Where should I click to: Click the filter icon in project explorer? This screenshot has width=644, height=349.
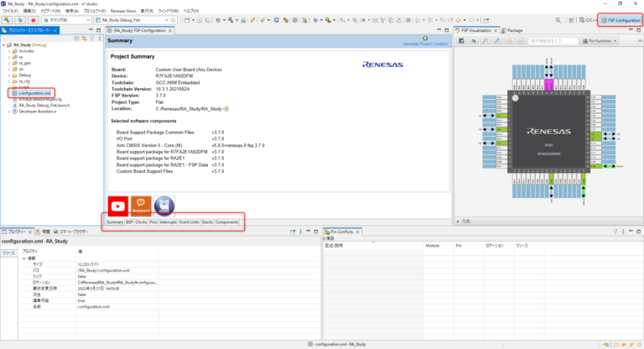92,39
